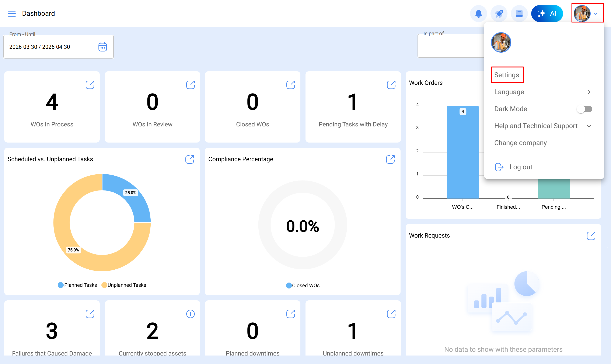Open Work Requests panel external link
Screen dimensions: 611x364
tap(591, 236)
